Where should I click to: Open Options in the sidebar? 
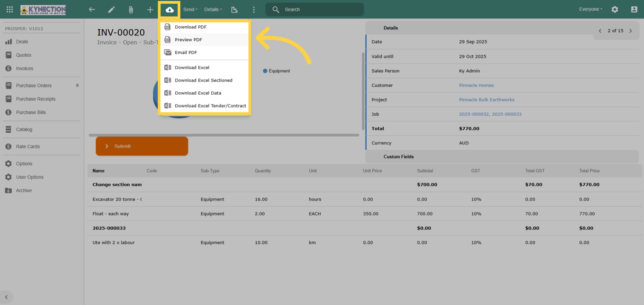[x=42, y=164]
